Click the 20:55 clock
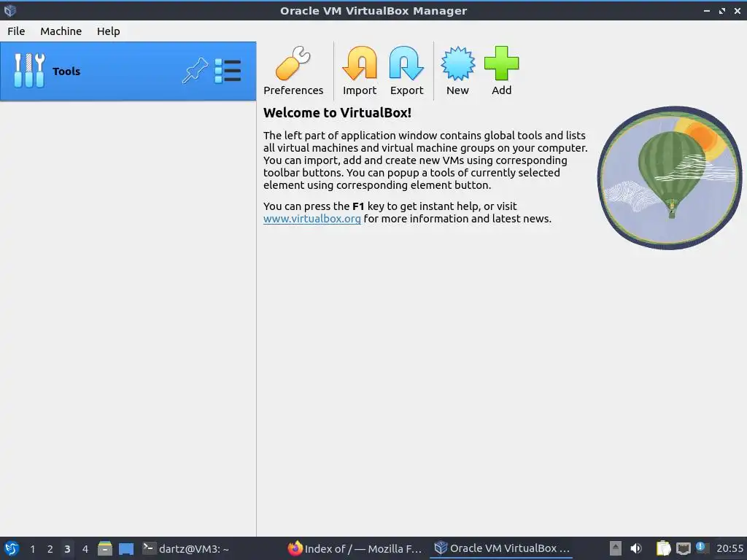The width and height of the screenshot is (747, 560). tap(729, 548)
